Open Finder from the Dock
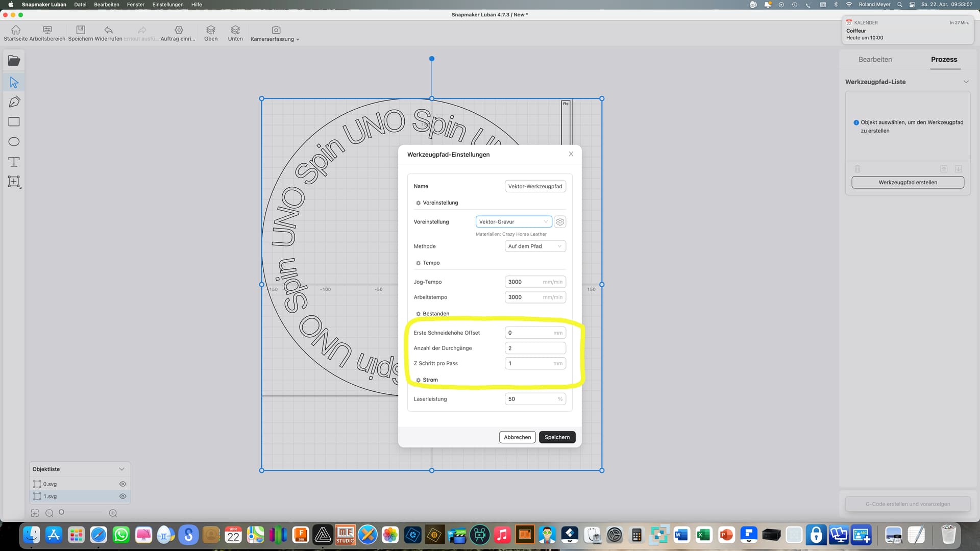The image size is (980, 551). point(32,535)
